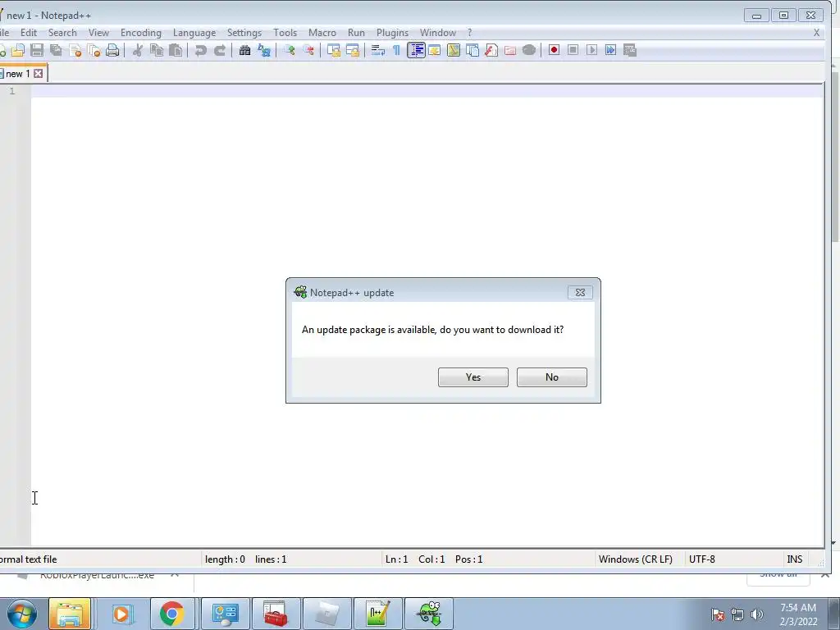The image size is (840, 630).
Task: Redo with the Redo arrow icon
Action: click(220, 50)
